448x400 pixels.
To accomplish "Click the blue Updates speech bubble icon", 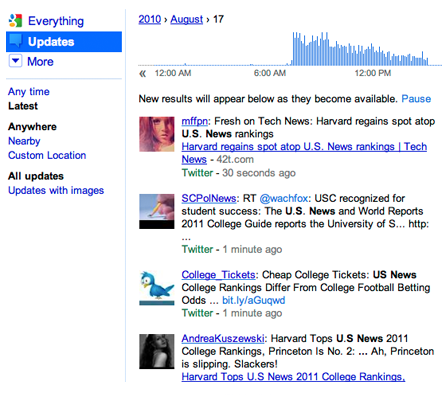I will pos(16,41).
